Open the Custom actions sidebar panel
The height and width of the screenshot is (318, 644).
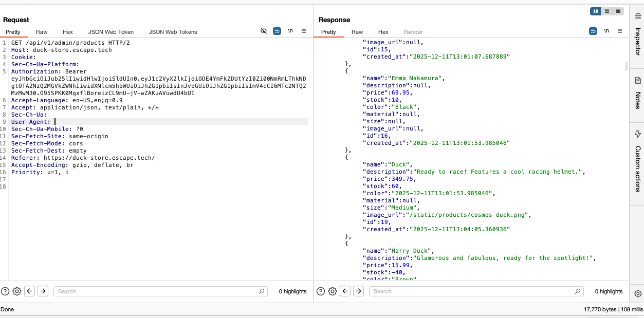click(x=637, y=164)
